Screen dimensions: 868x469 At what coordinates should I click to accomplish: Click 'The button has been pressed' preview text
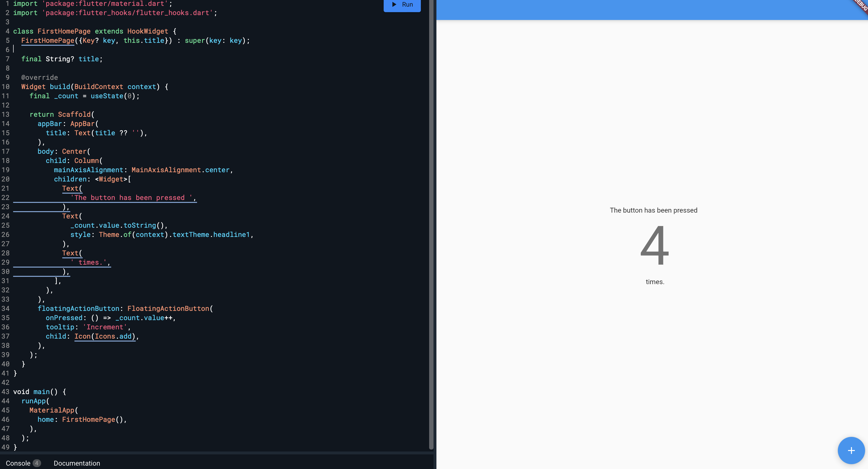point(653,210)
